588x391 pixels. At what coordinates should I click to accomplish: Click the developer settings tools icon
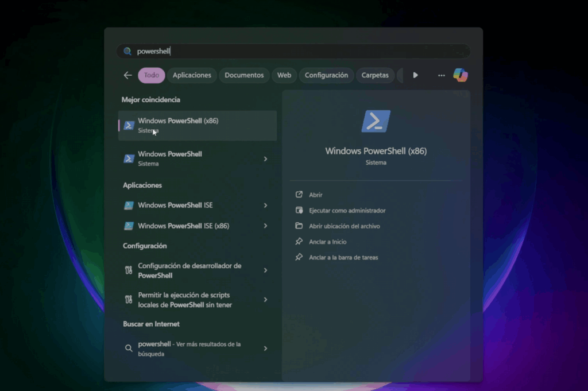click(129, 270)
